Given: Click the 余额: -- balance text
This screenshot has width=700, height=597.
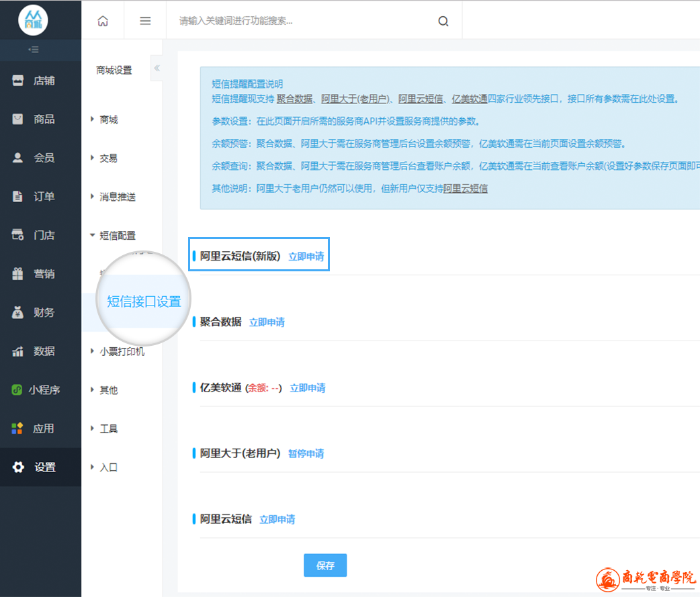Looking at the screenshot, I should (x=263, y=388).
